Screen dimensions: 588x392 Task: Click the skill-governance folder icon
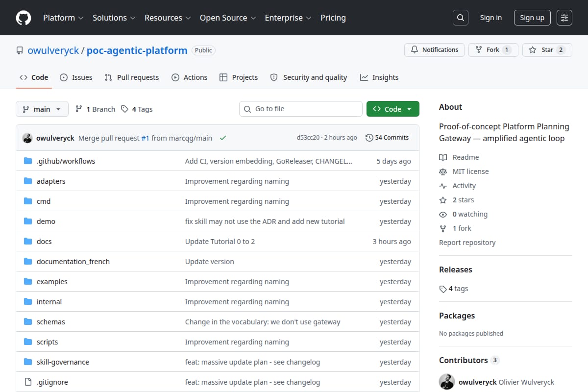pos(28,362)
